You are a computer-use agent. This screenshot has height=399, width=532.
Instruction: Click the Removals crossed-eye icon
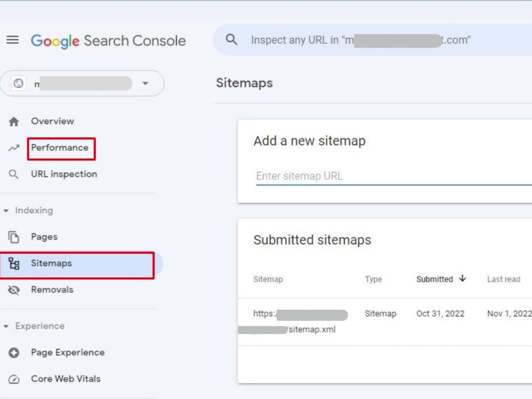(14, 290)
